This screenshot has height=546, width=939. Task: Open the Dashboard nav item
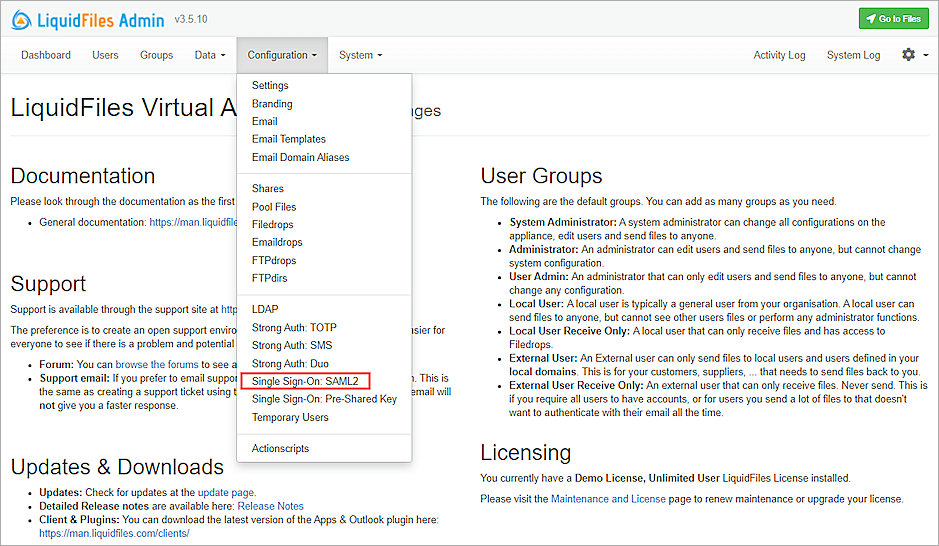point(46,55)
